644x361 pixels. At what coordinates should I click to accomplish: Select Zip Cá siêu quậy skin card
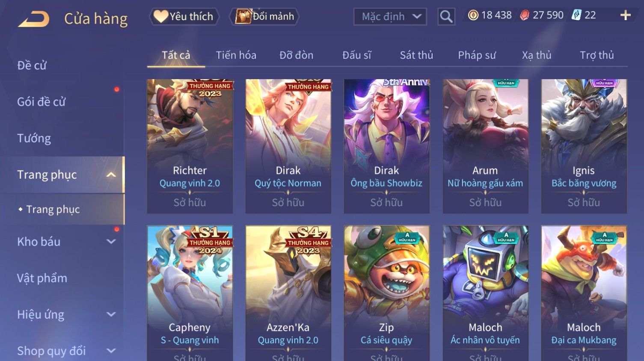386,293
